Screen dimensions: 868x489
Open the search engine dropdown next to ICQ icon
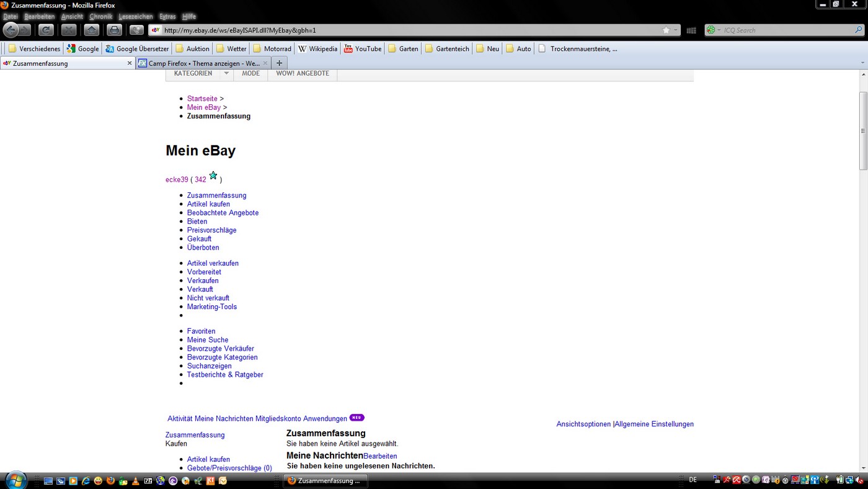coord(719,30)
